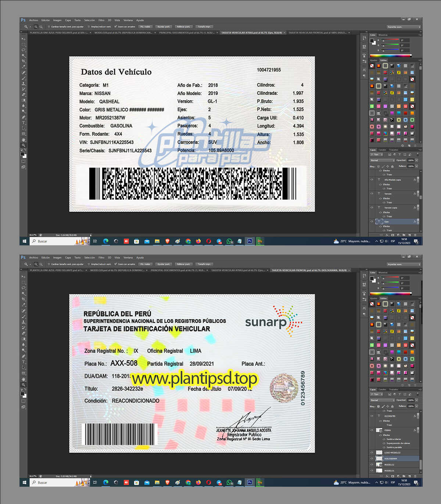Screen dimensions: 441x504
Task: Hide the MODELO1 layer
Action: 372,471
